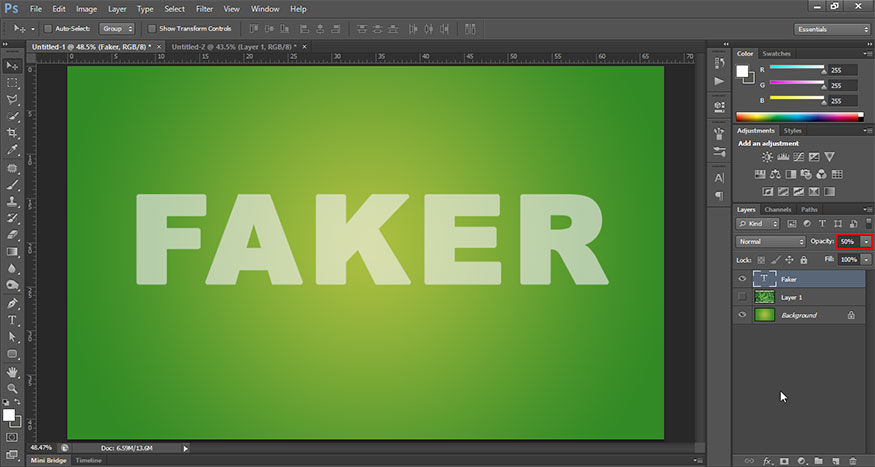
Task: Toggle lock image pixels brush icon
Action: point(775,260)
